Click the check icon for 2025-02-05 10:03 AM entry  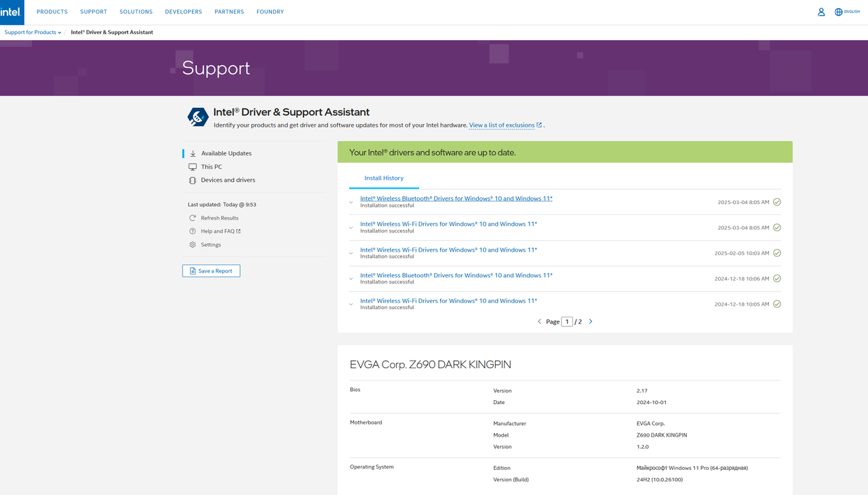[777, 253]
